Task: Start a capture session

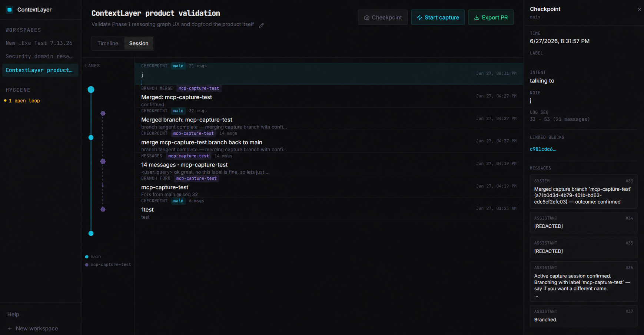Action: coord(438,17)
